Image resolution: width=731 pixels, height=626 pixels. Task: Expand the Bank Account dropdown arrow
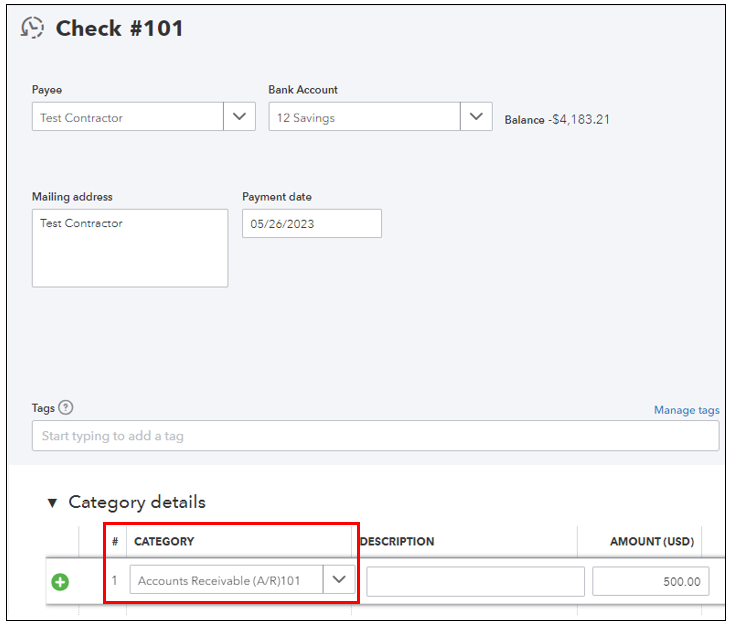point(476,117)
